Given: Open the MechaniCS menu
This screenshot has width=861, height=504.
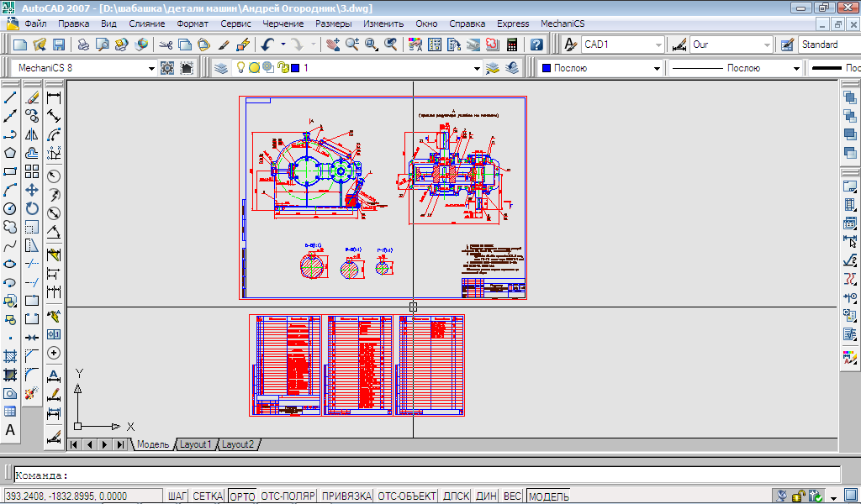Looking at the screenshot, I should (x=563, y=24).
